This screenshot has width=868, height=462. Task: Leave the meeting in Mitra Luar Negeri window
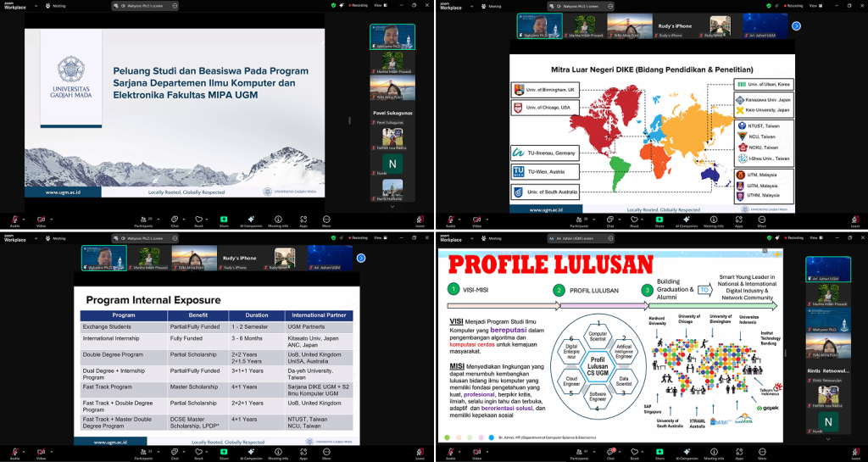[x=855, y=220]
